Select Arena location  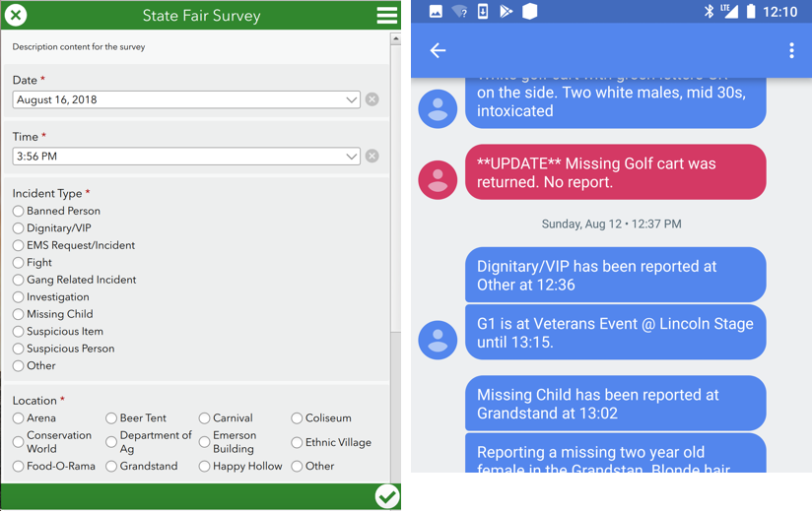(18, 417)
